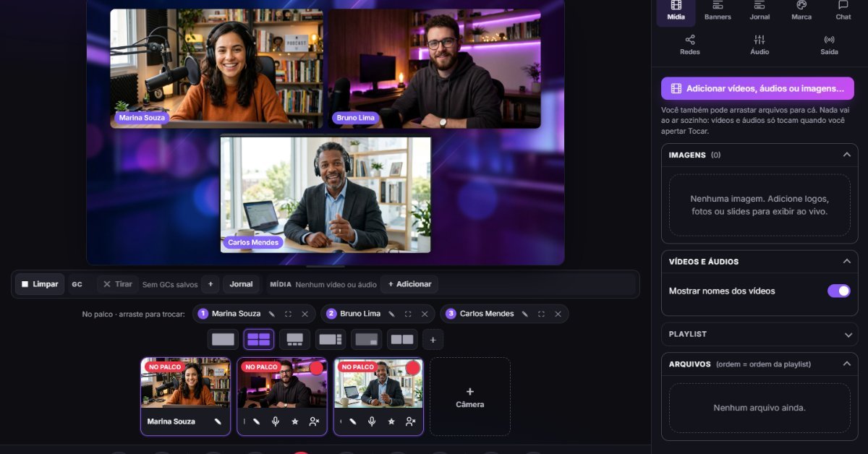Click NO PALCO badge on Bruno Lima's card

pos(261,367)
